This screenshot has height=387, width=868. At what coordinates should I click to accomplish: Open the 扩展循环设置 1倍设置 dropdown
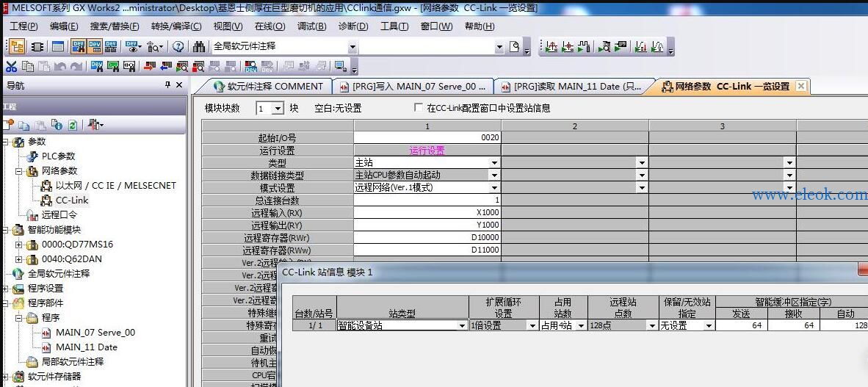[x=532, y=326]
